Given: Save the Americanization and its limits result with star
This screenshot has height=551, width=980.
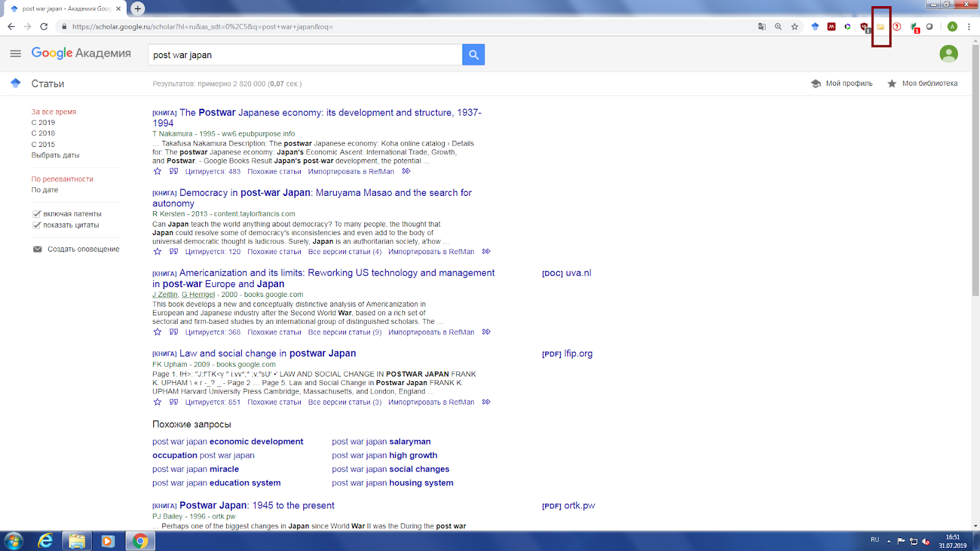Looking at the screenshot, I should (157, 332).
